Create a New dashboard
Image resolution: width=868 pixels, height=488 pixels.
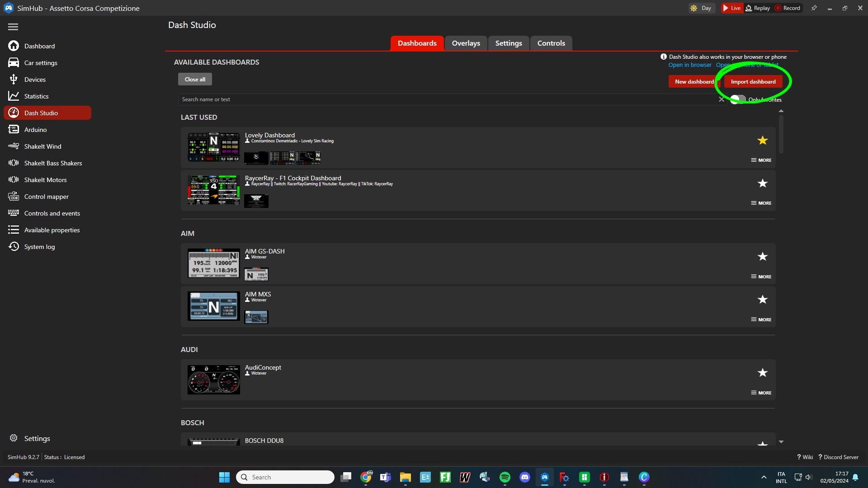tap(694, 82)
